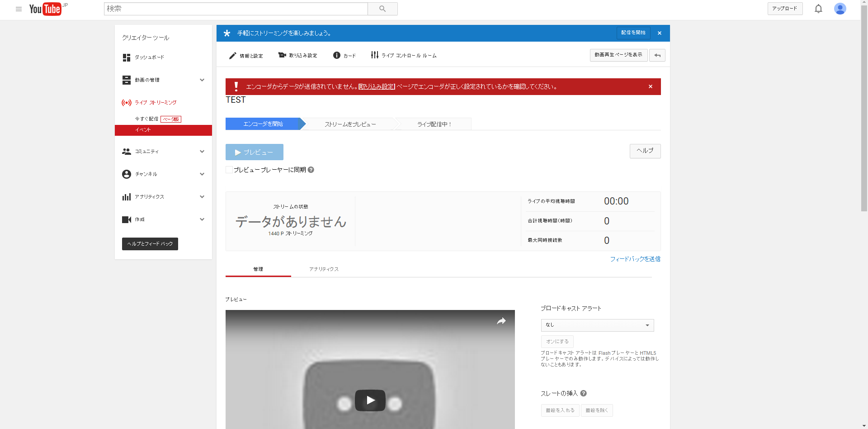The width and height of the screenshot is (868, 429).
Task: Expand the 作成 section chevron
Action: (202, 219)
